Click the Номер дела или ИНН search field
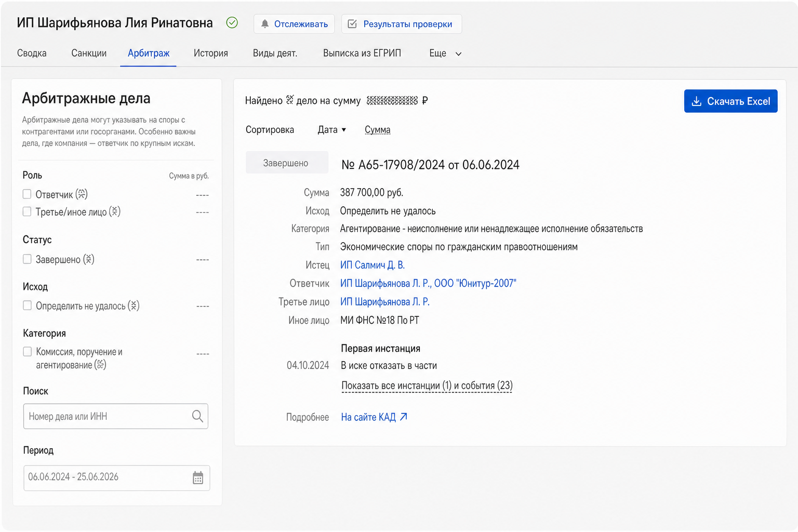Viewport: 798px width, 532px height. tap(116, 416)
